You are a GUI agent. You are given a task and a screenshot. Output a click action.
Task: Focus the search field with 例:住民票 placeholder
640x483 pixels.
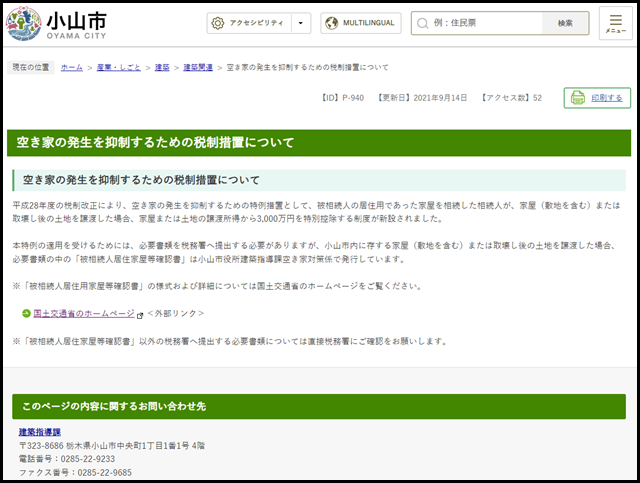coord(477,23)
